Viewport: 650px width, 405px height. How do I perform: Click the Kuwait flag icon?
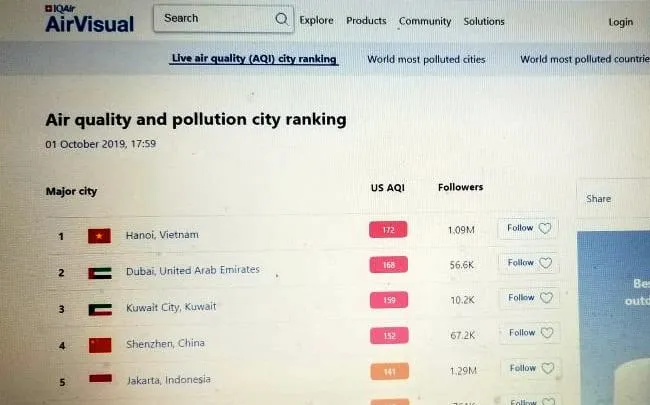(100, 309)
